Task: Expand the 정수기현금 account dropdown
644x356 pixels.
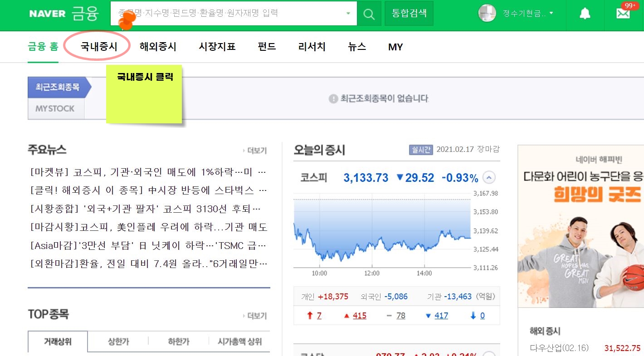Action: coord(551,14)
